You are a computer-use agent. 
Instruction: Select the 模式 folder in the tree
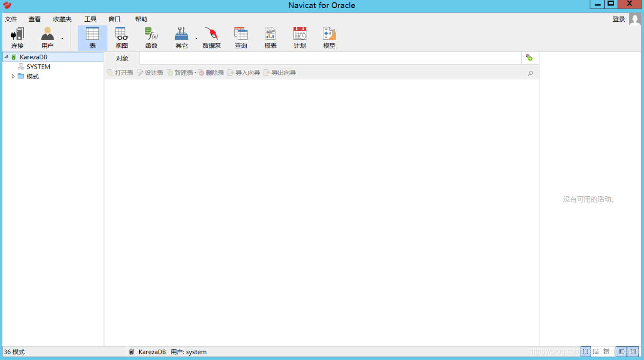[x=33, y=77]
